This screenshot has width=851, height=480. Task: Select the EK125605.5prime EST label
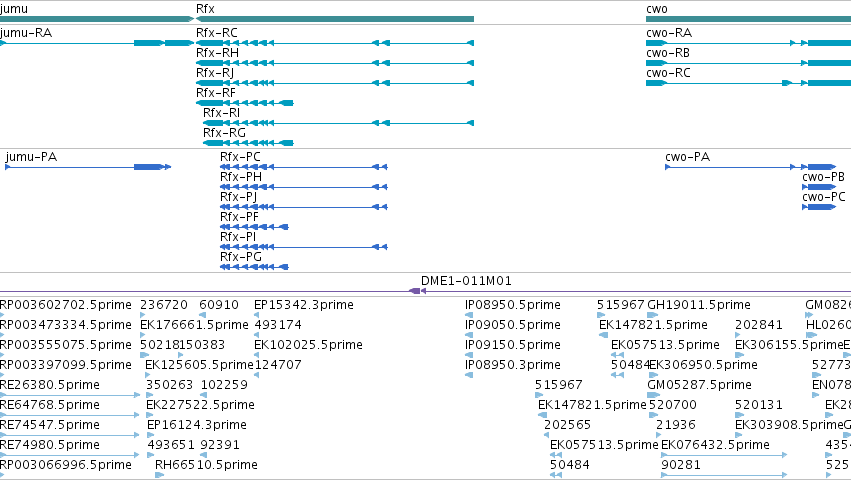point(199,365)
